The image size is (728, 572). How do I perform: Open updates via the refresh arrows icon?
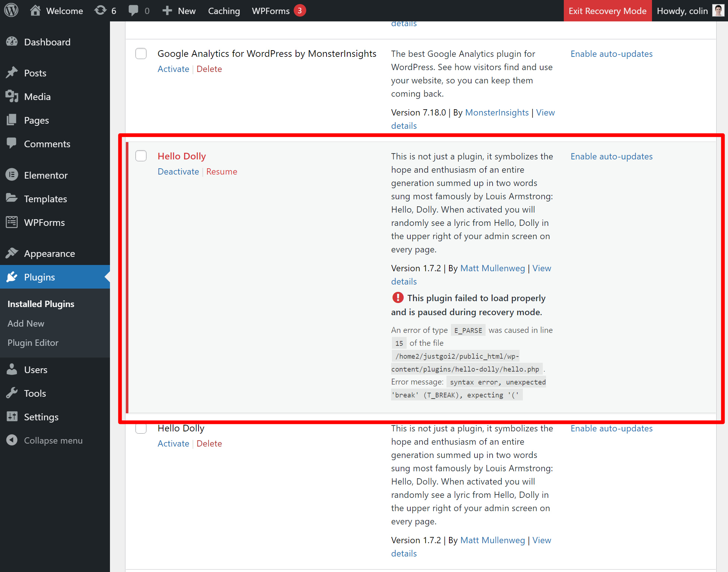click(100, 10)
